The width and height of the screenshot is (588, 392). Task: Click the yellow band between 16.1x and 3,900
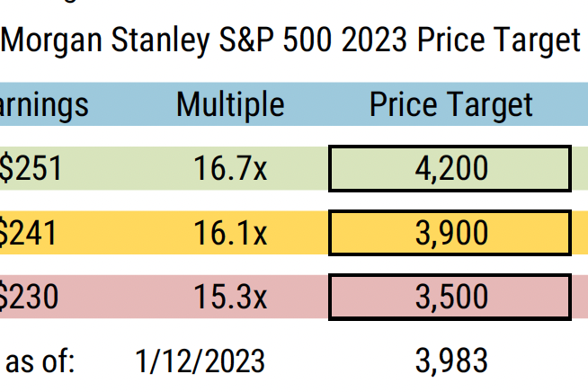(x=299, y=233)
